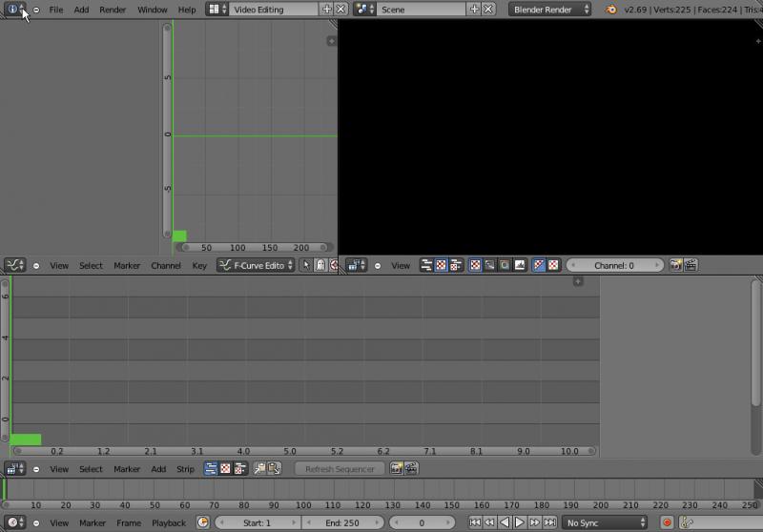Select Image Preview display mode
This screenshot has height=532, width=763.
click(475, 265)
